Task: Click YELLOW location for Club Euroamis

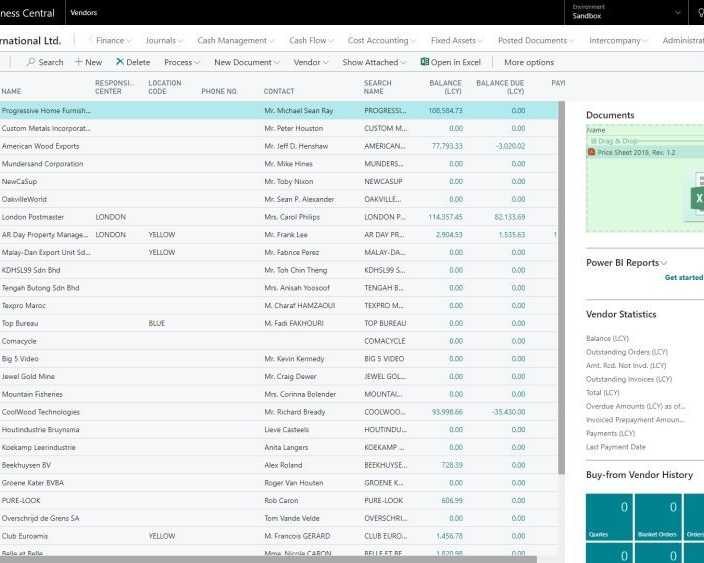Action: 162,536
